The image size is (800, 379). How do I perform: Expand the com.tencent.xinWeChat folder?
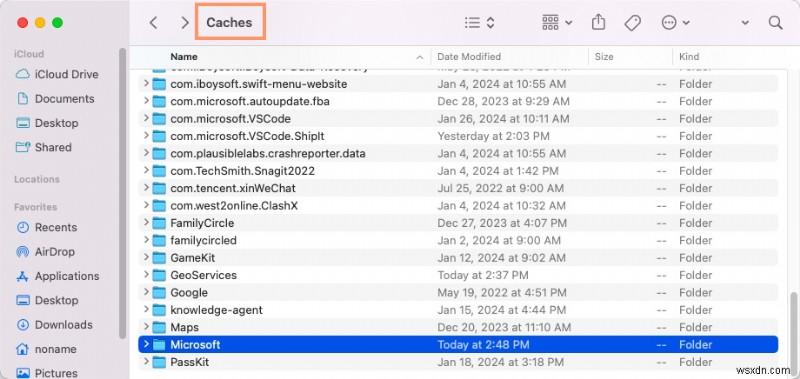pyautogui.click(x=146, y=188)
